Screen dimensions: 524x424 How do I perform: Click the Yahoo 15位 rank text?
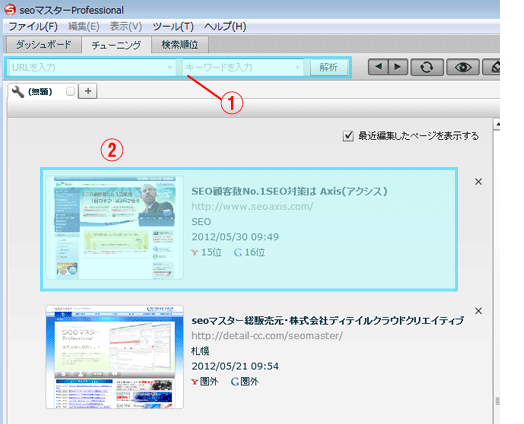click(207, 252)
